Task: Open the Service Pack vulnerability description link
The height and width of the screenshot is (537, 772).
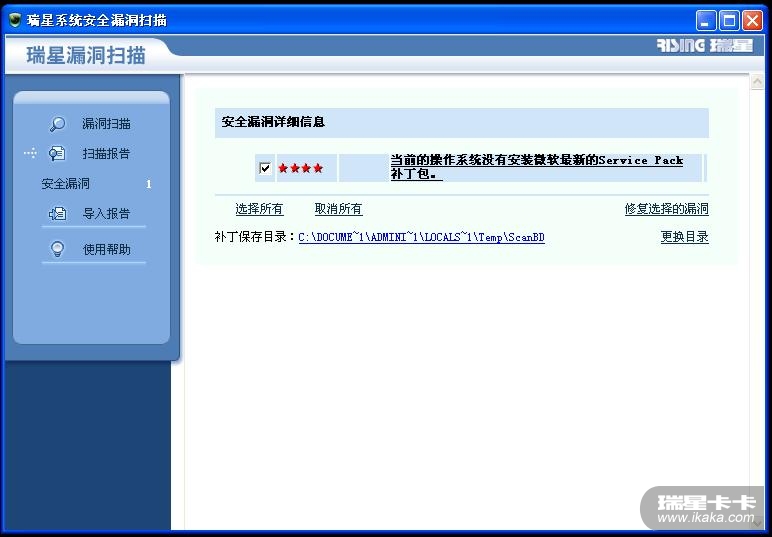Action: tap(537, 167)
